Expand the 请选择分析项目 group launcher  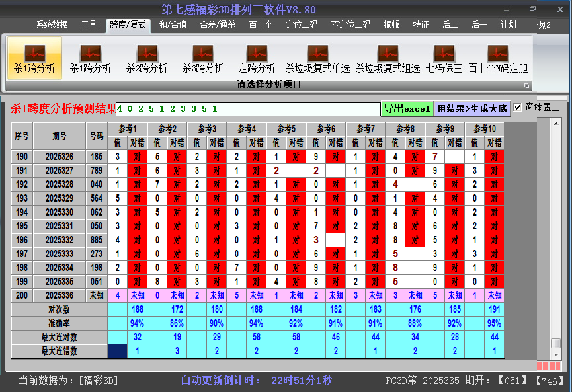point(527,85)
